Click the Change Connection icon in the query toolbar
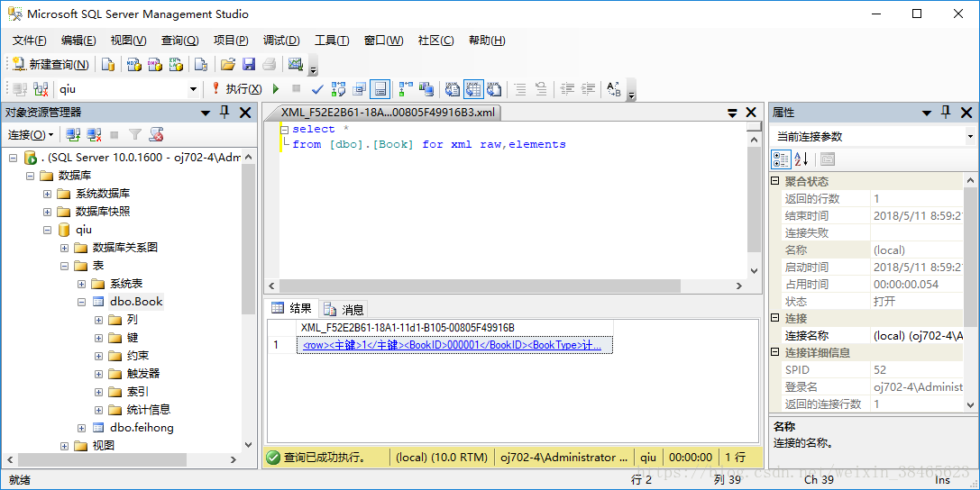Image resolution: width=980 pixels, height=490 pixels. click(41, 89)
